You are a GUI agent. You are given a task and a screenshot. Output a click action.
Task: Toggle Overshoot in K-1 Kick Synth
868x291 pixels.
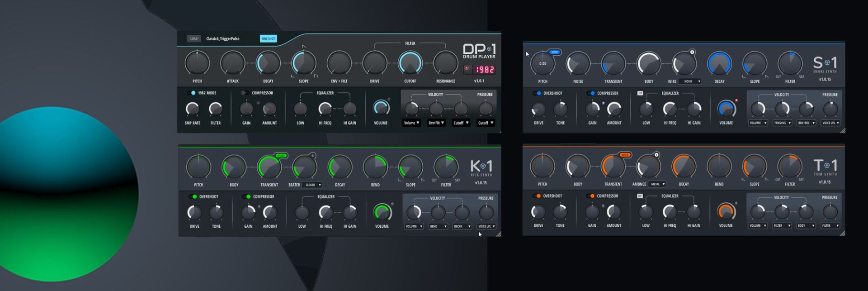[193, 196]
